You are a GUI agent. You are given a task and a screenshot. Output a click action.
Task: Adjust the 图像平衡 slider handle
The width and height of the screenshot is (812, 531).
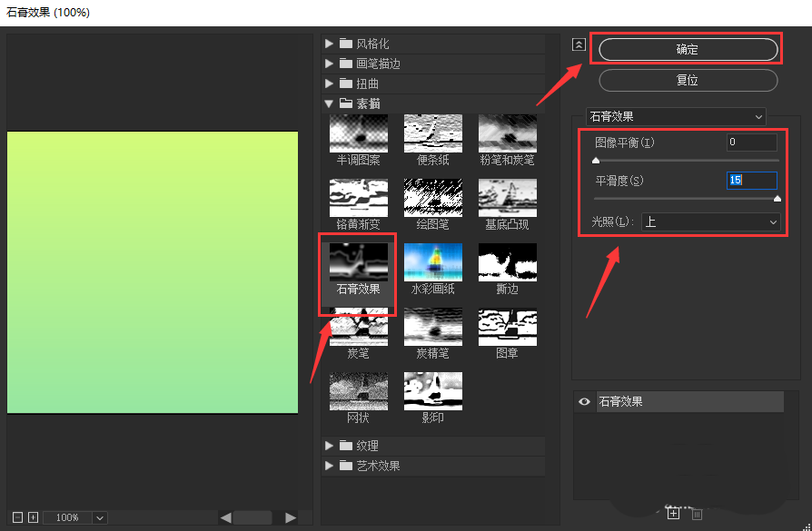(x=596, y=161)
